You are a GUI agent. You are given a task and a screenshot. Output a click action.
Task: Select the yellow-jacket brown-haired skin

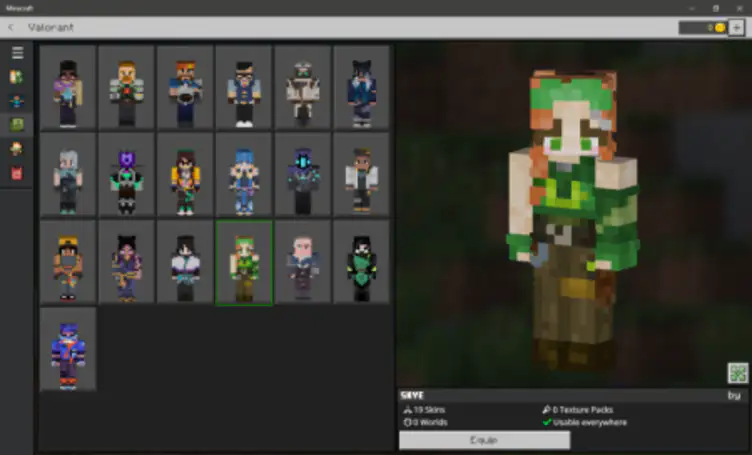185,175
